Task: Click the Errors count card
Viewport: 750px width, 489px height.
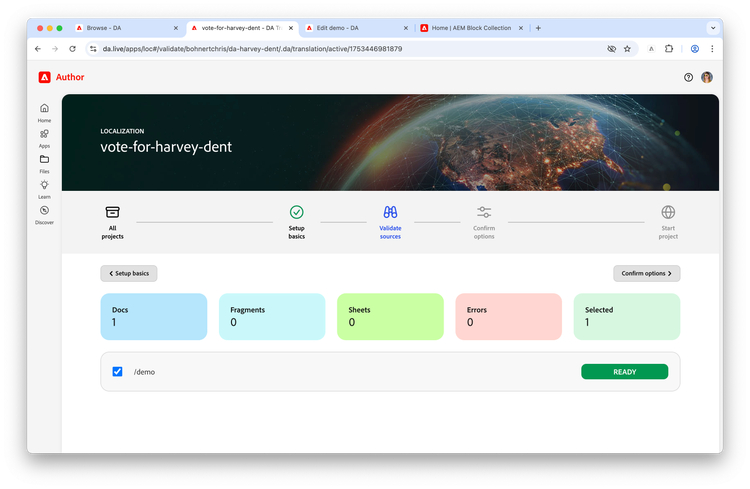Action: tap(508, 317)
